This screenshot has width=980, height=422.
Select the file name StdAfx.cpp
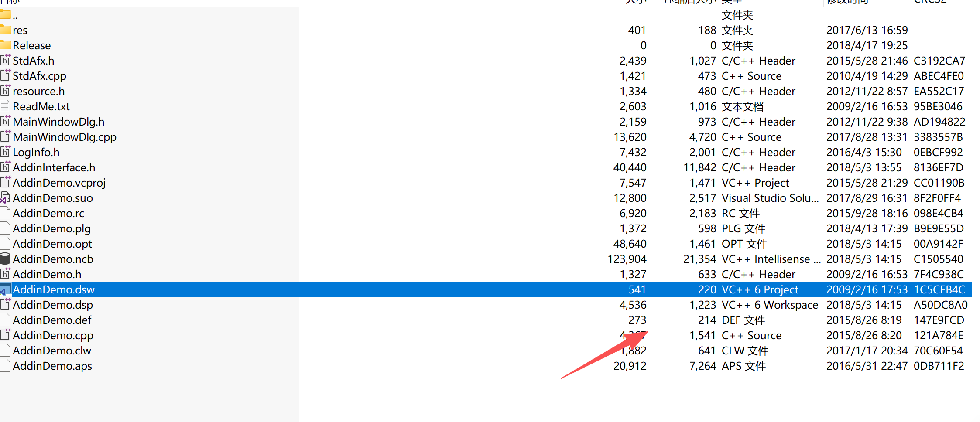40,76
